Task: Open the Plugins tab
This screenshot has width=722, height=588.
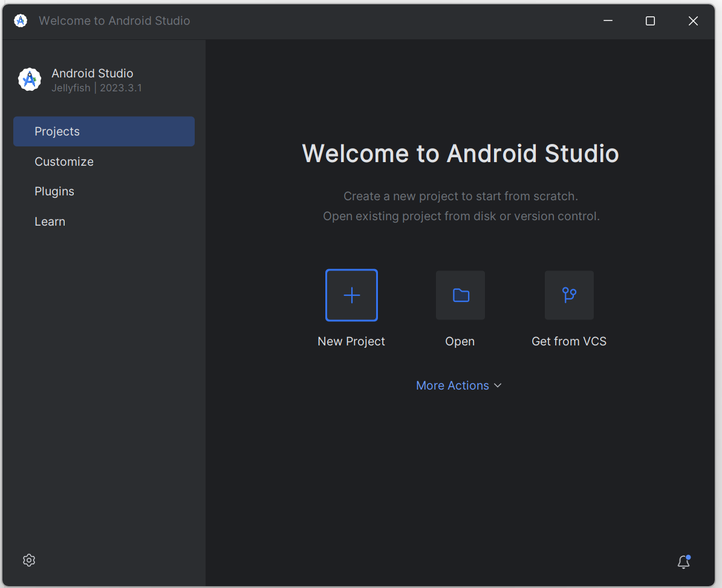Action: [x=104, y=191]
